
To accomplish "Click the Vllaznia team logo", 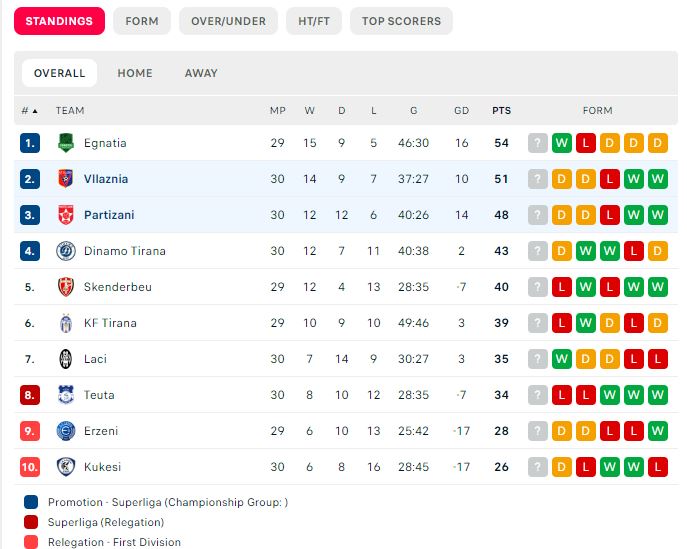I will click(x=66, y=179).
